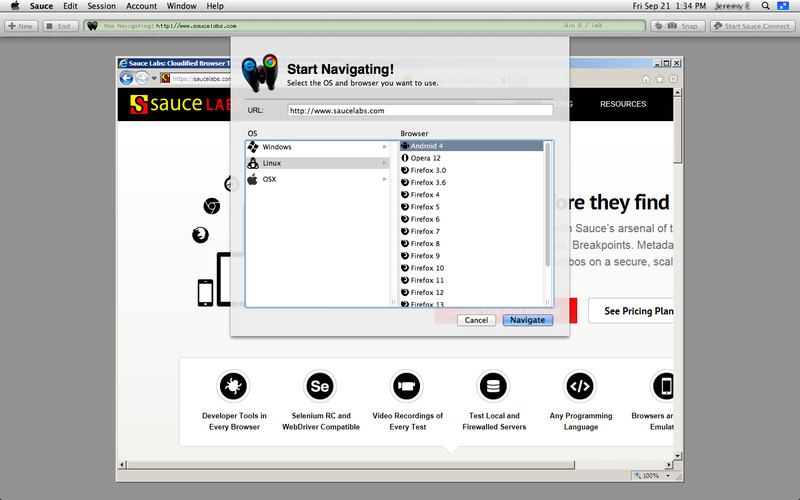Image resolution: width=800 pixels, height=500 pixels.
Task: Click the Any Programming Language code icon
Action: click(x=580, y=385)
